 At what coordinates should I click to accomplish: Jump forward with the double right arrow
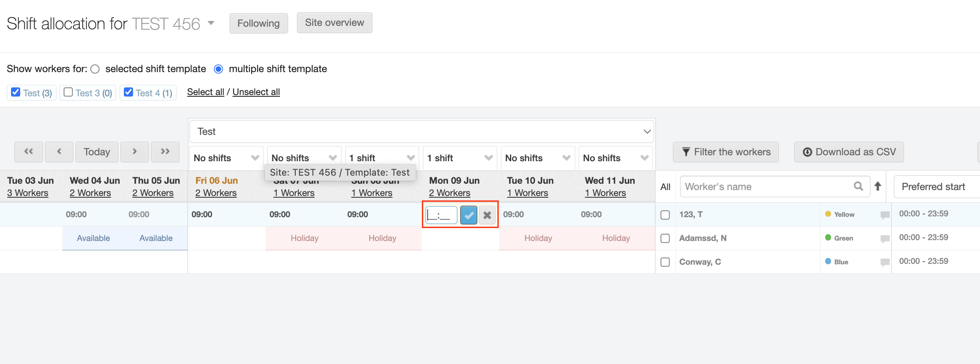coord(165,152)
